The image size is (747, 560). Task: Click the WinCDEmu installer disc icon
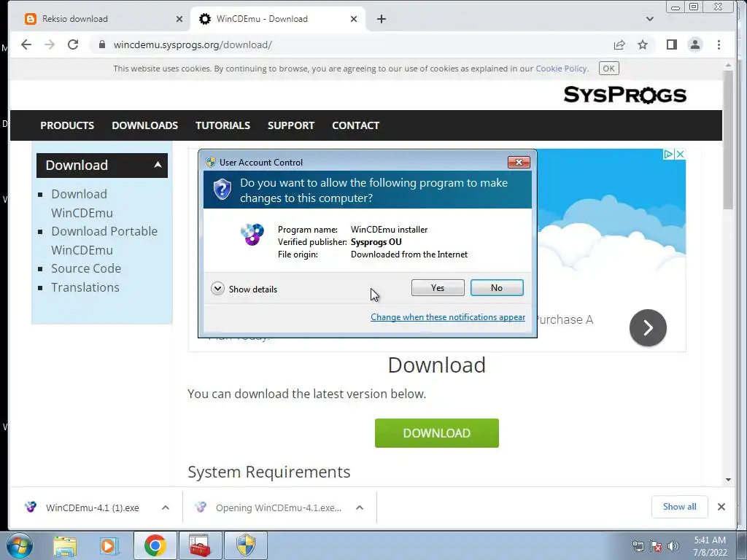[x=252, y=234]
